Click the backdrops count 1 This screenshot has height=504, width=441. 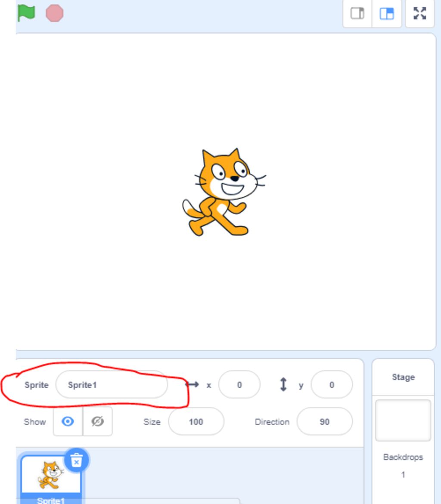point(403,475)
